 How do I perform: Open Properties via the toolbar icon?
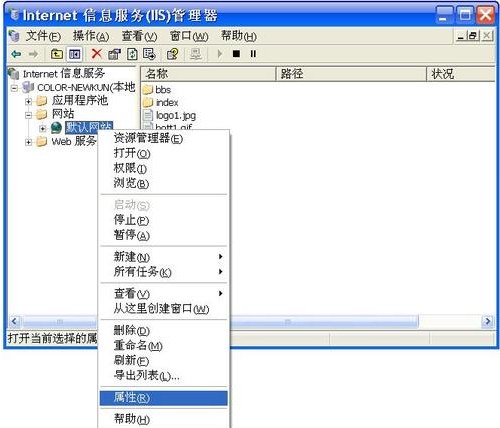pyautogui.click(x=114, y=54)
